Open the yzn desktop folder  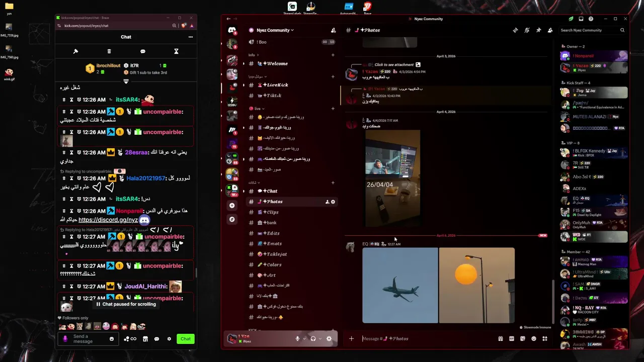9,9
